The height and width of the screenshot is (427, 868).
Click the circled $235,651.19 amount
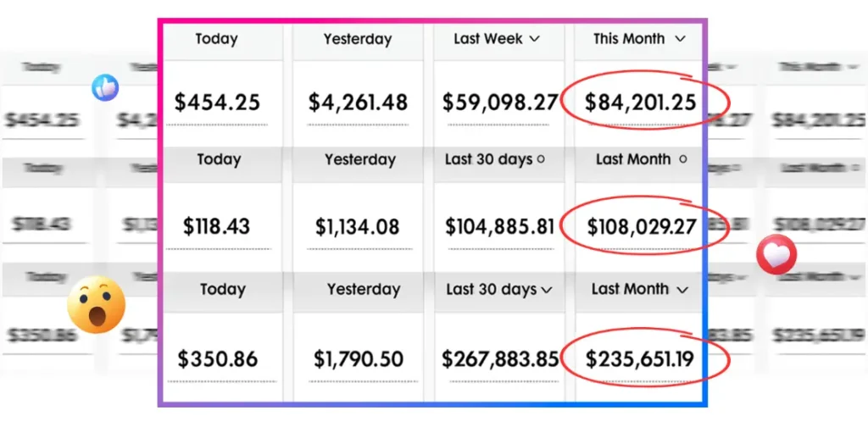(x=640, y=358)
